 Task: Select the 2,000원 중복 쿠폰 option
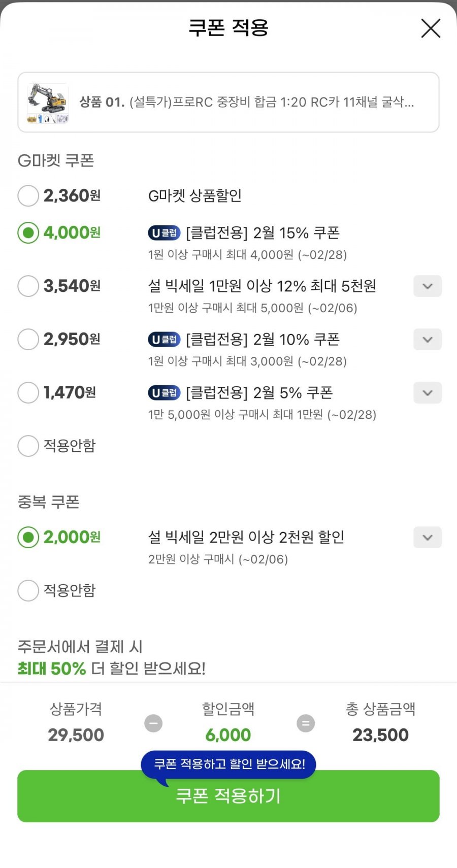[x=28, y=537]
